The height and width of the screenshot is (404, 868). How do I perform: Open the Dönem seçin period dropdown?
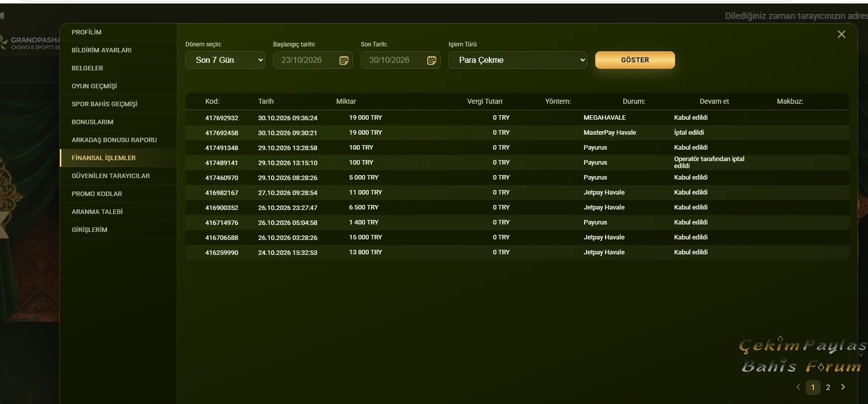pos(225,60)
